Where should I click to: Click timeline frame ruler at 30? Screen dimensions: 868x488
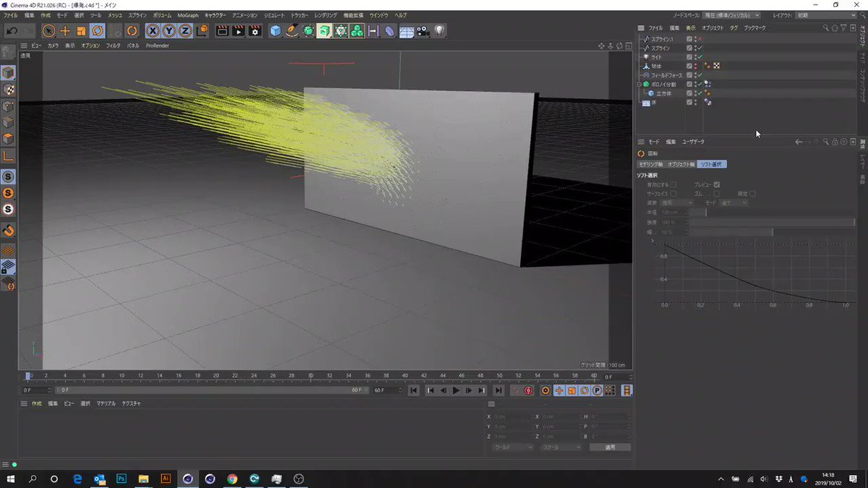coord(311,376)
